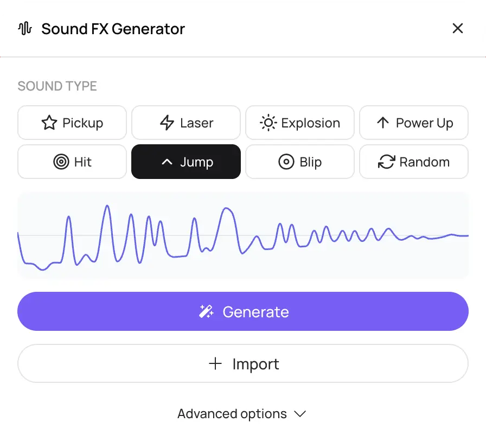This screenshot has width=486, height=448.
Task: Open Advanced options via its down arrow
Action: pyautogui.click(x=300, y=414)
